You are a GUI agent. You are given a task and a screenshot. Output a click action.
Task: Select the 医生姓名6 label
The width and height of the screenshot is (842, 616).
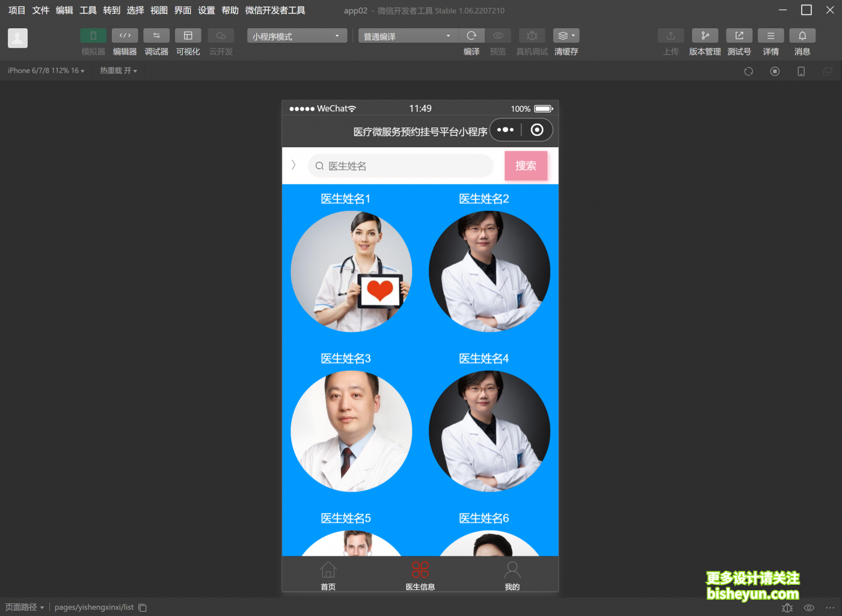click(484, 519)
